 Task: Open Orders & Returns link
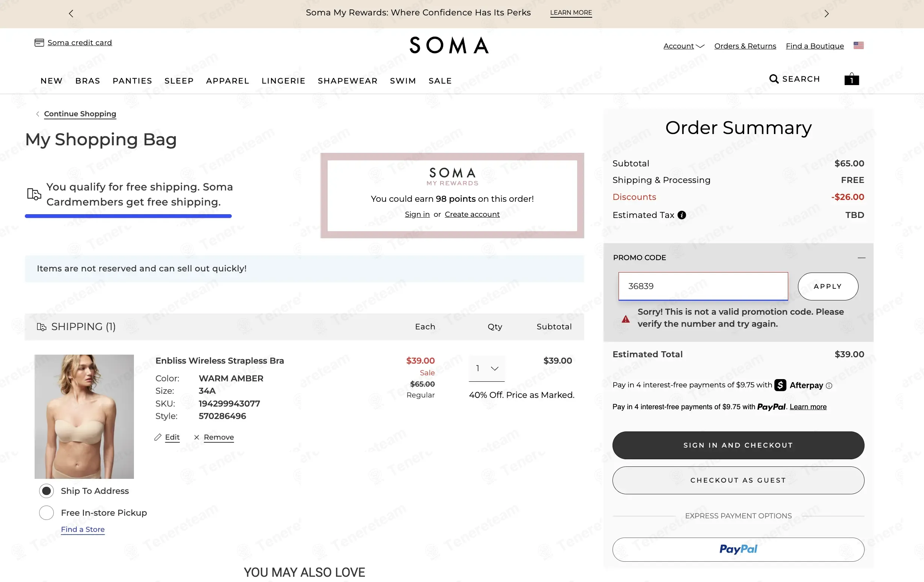point(745,46)
